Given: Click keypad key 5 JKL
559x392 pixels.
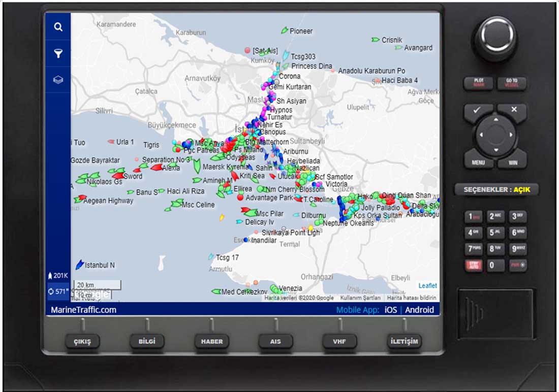Looking at the screenshot, I should [495, 233].
